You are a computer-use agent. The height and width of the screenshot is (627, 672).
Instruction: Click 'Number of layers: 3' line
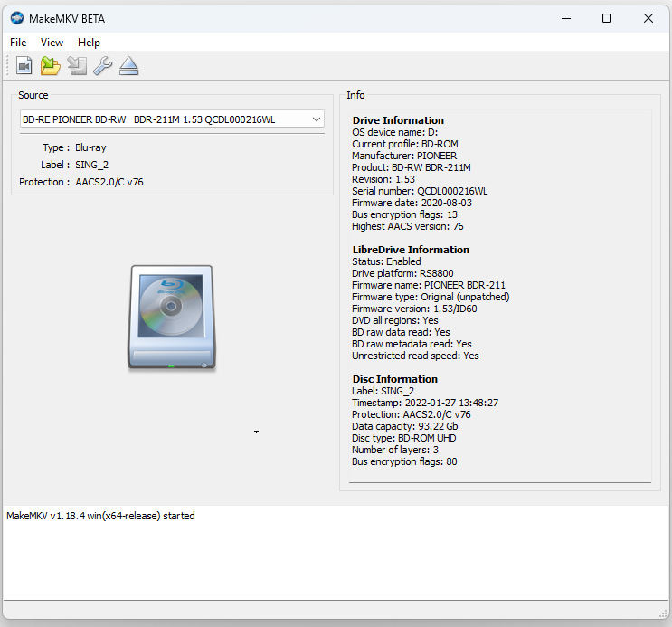coord(395,450)
